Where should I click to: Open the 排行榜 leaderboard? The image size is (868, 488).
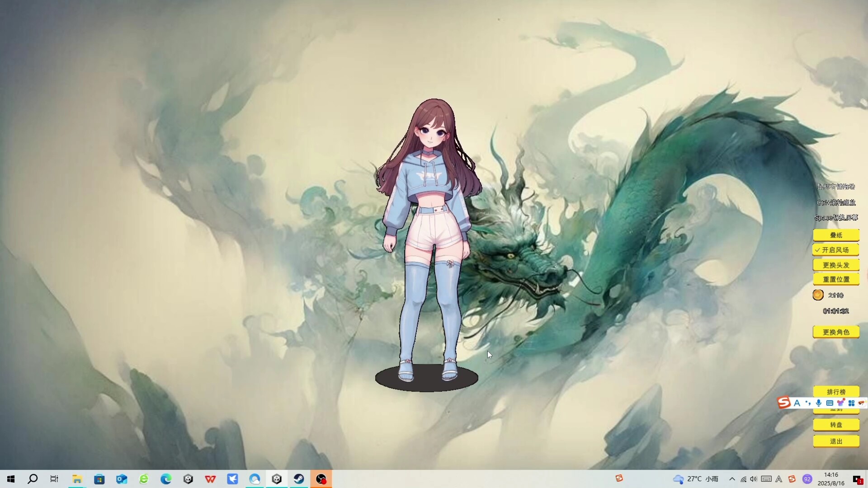836,391
